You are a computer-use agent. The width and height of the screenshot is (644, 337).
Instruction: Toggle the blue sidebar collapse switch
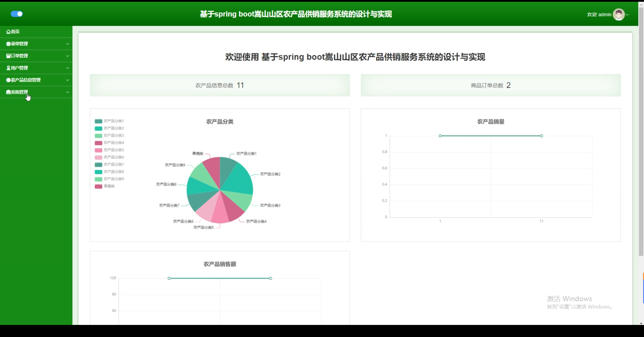tap(17, 14)
